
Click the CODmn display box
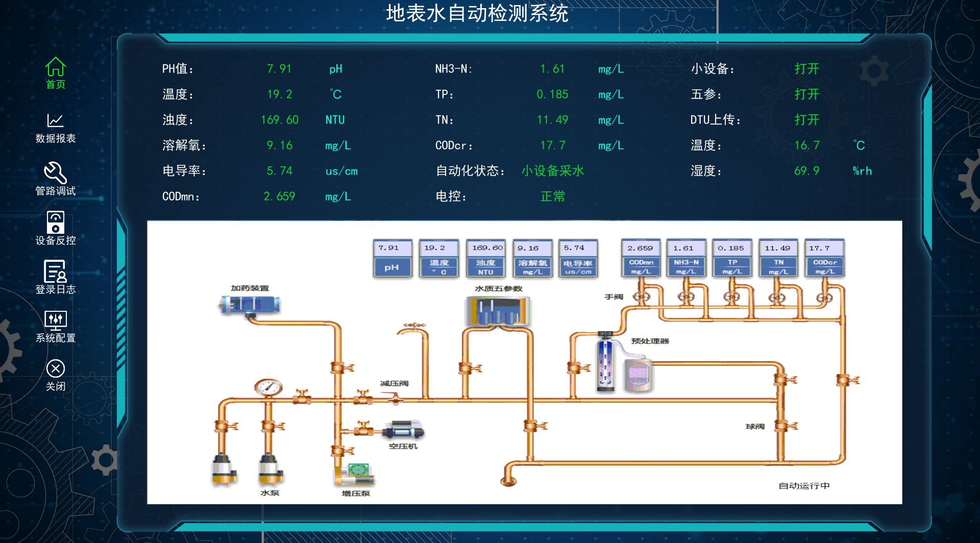point(641,258)
